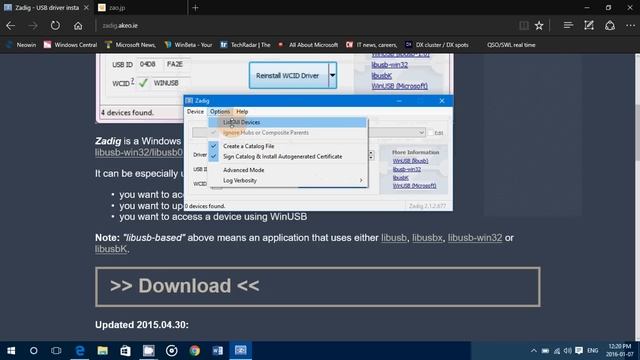The width and height of the screenshot is (640, 360).
Task: Open QSO/SWL real time bookmark
Action: (x=511, y=45)
